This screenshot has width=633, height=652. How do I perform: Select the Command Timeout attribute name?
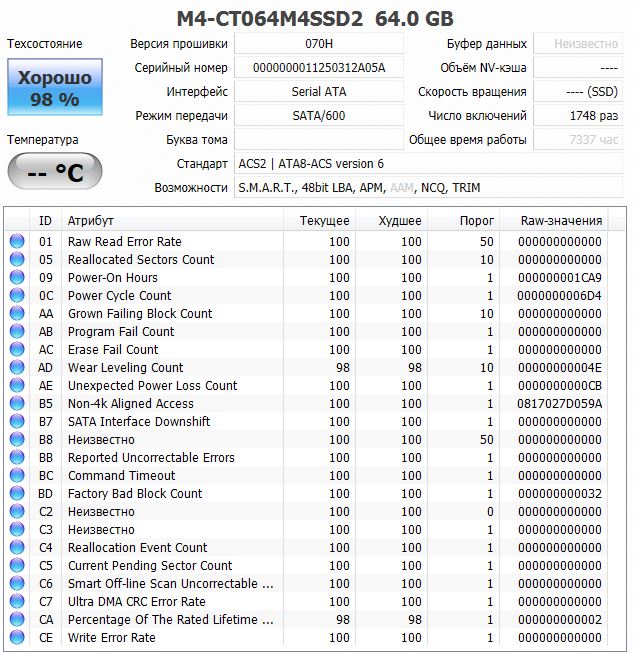point(121,475)
